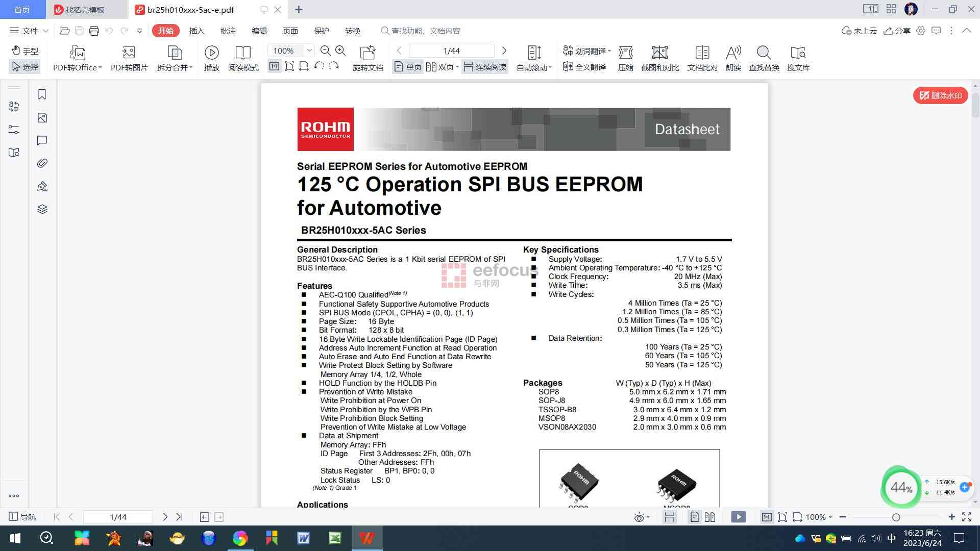Viewport: 980px width, 551px height.
Task: Expand the PDF转Office dropdown arrow
Action: 100,67
